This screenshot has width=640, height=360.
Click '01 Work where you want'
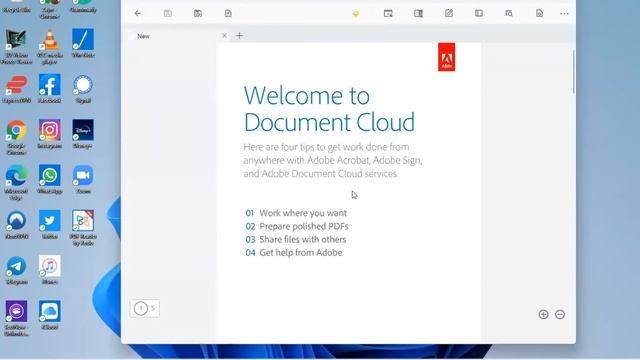point(296,213)
